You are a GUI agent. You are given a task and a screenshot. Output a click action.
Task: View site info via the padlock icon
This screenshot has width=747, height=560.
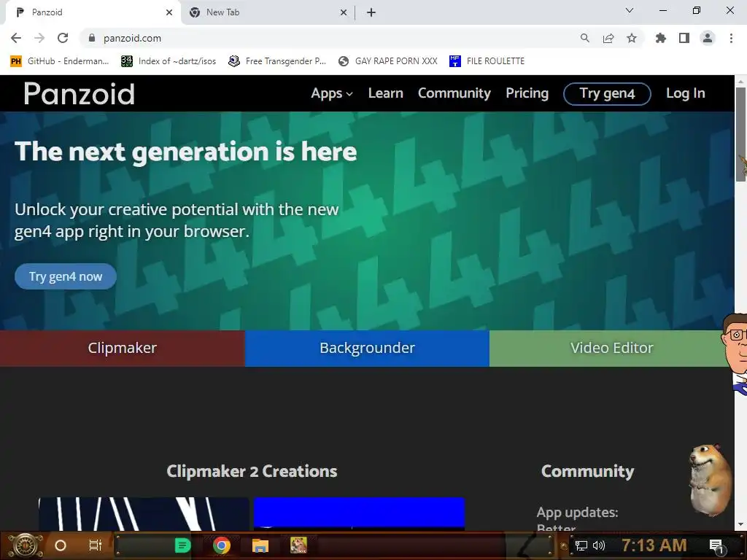92,38
